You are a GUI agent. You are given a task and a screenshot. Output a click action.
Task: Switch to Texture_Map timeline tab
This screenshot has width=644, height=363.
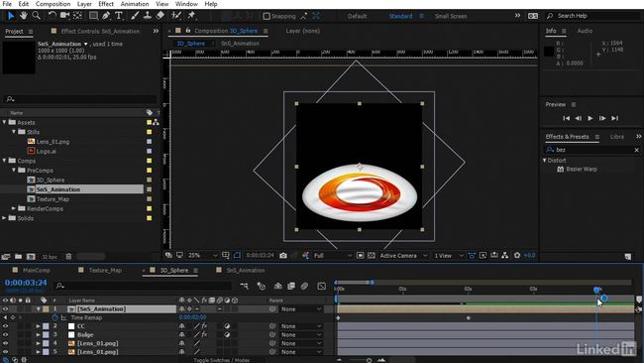[105, 270]
